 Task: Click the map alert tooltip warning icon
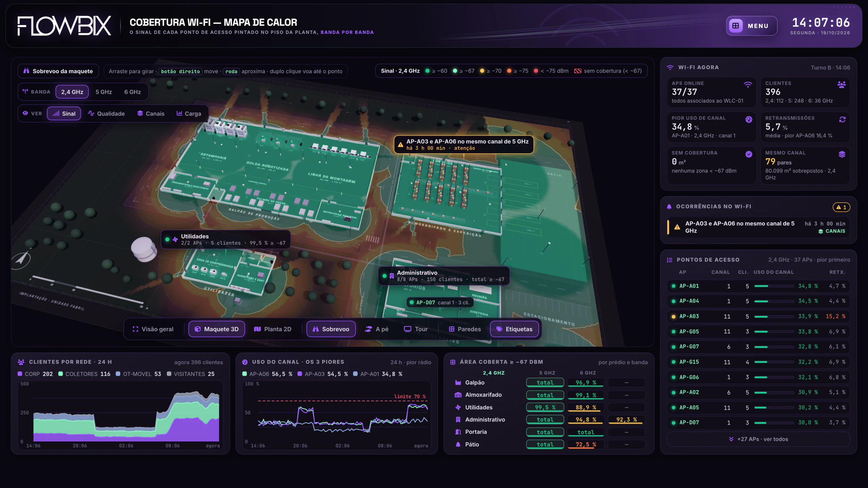[x=400, y=145]
